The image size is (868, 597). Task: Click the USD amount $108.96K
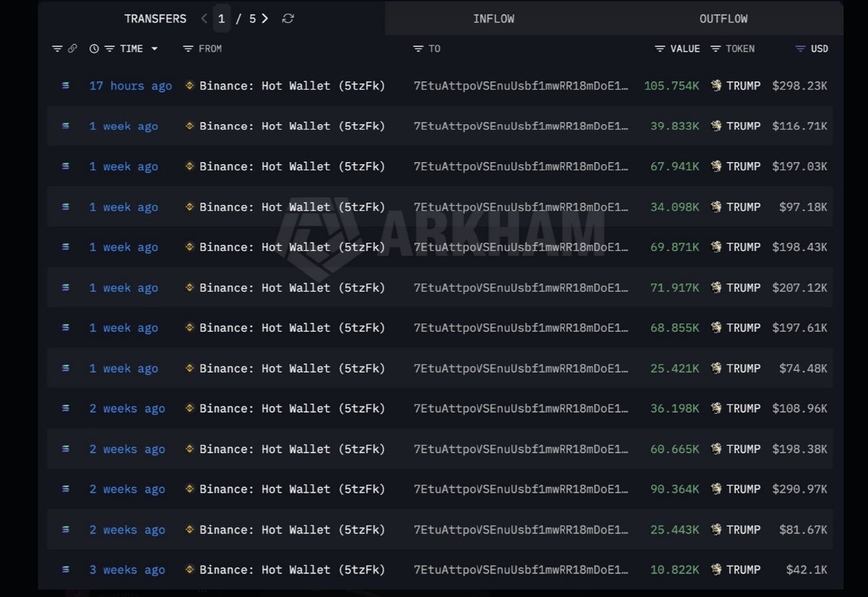[x=800, y=408]
